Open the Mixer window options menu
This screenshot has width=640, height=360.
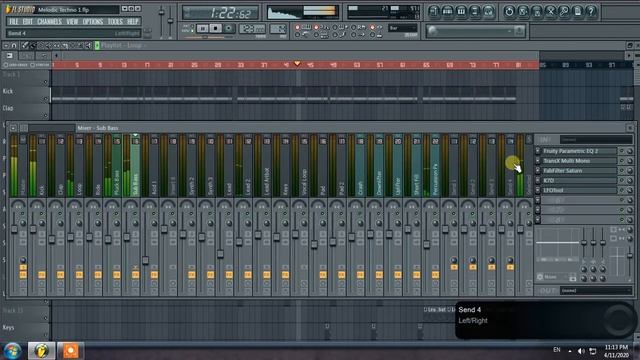point(13,128)
